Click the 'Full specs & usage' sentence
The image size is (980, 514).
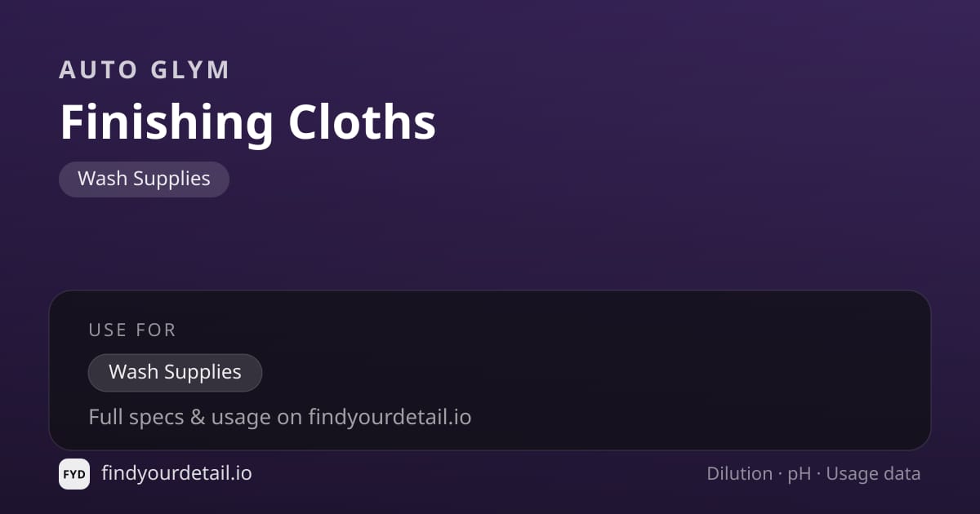click(x=279, y=418)
